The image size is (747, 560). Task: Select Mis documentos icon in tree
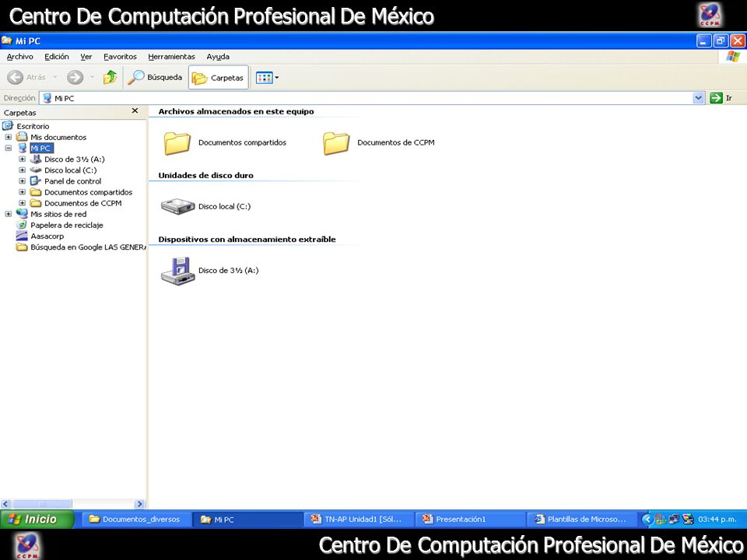[x=22, y=137]
